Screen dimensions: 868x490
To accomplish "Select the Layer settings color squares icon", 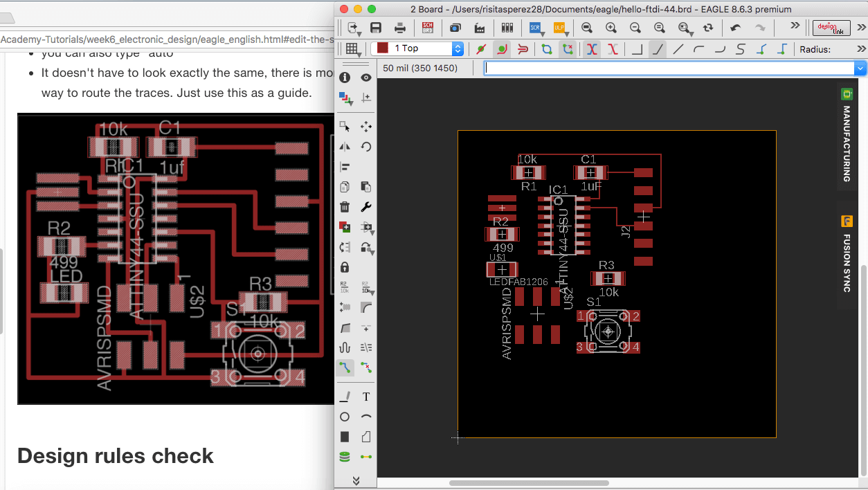I will [345, 98].
